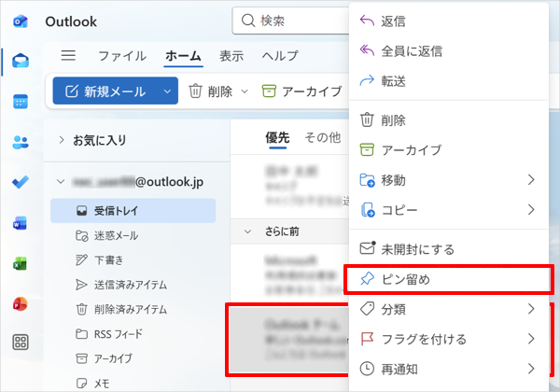Expand the お気に入り folder group

62,140
